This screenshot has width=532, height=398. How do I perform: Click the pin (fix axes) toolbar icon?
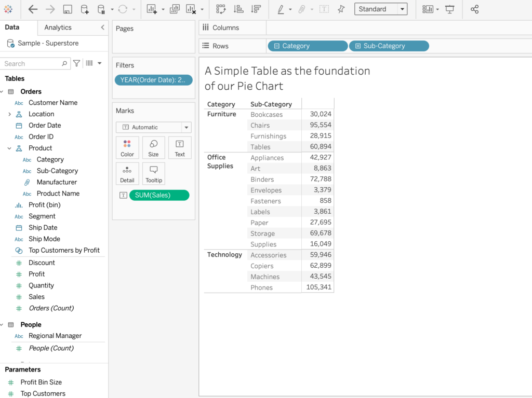(x=341, y=9)
